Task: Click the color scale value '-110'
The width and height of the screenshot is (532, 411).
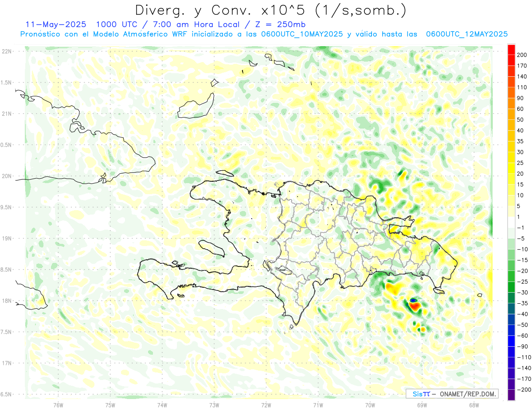Action: 523,357
